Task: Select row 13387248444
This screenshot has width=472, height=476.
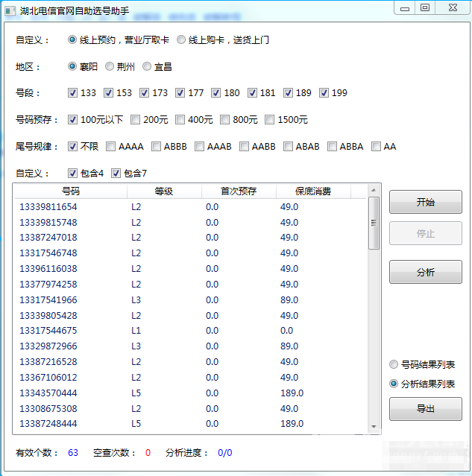Action: point(190,424)
